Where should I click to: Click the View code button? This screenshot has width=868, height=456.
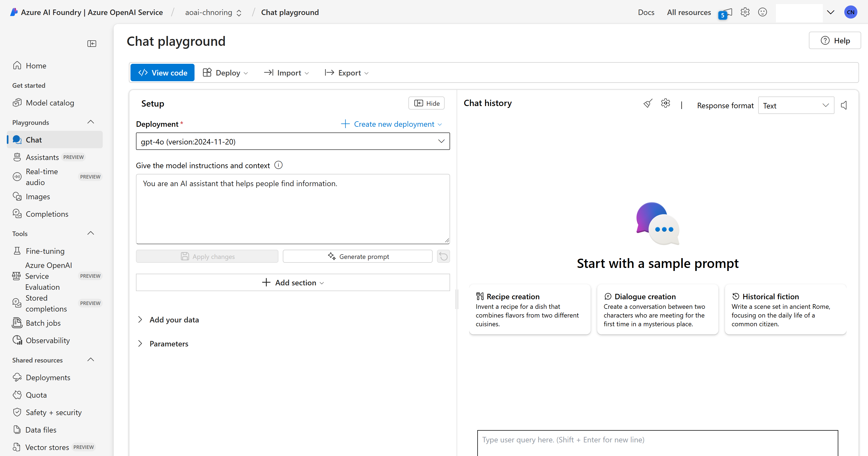click(162, 73)
